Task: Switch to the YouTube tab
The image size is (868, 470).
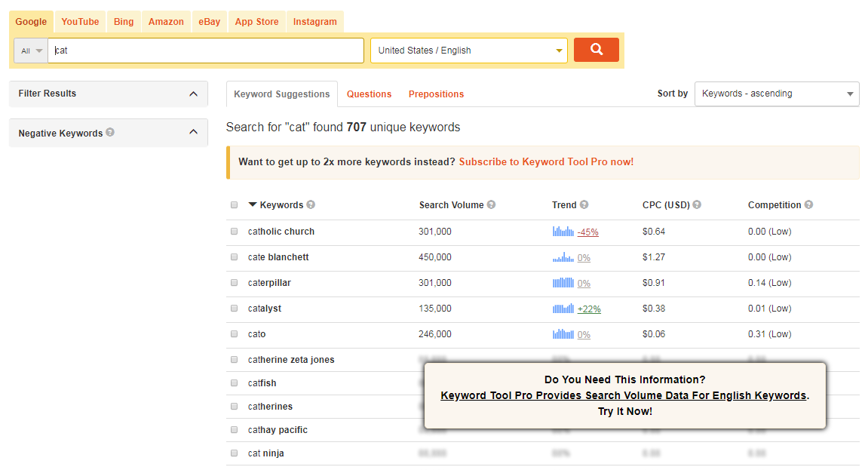Action: [x=80, y=22]
